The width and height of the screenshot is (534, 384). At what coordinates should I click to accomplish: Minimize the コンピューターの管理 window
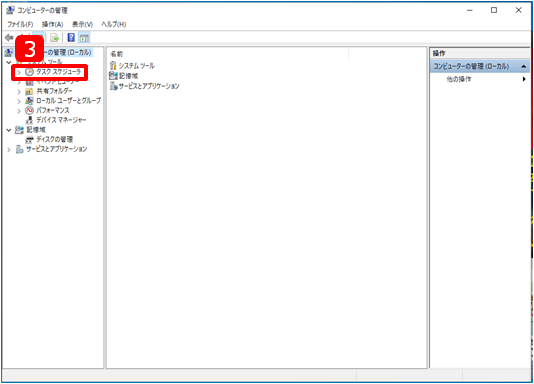[x=470, y=10]
